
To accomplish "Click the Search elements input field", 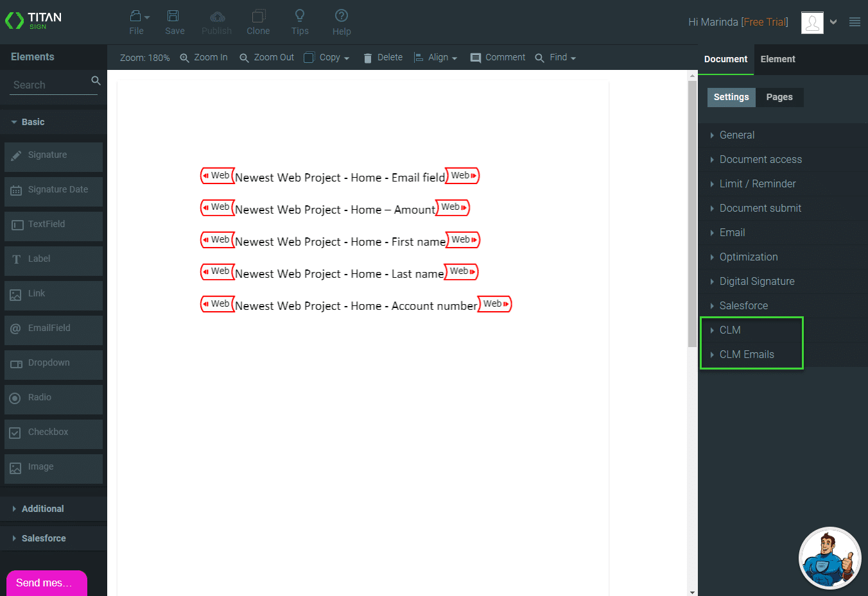I will (49, 85).
